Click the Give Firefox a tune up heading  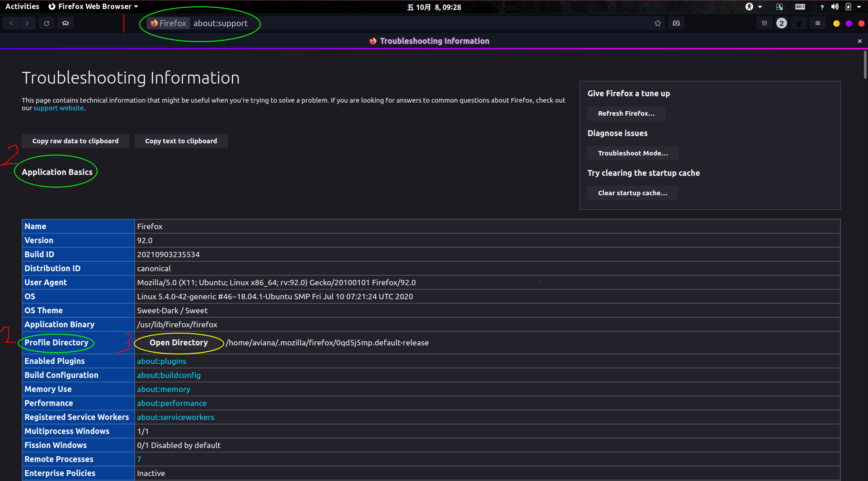(x=628, y=94)
